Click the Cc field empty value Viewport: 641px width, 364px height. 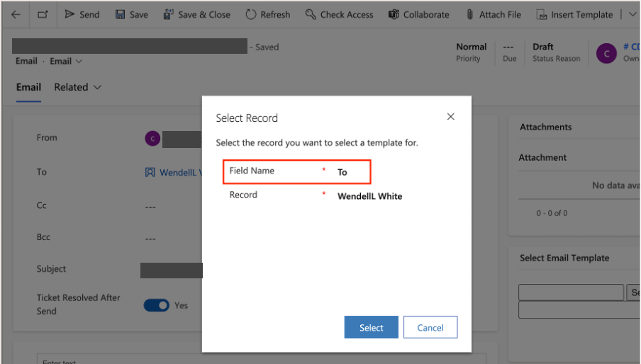coord(150,207)
